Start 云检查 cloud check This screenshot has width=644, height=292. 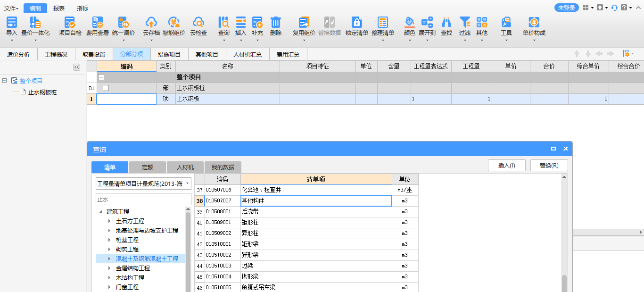(198, 27)
